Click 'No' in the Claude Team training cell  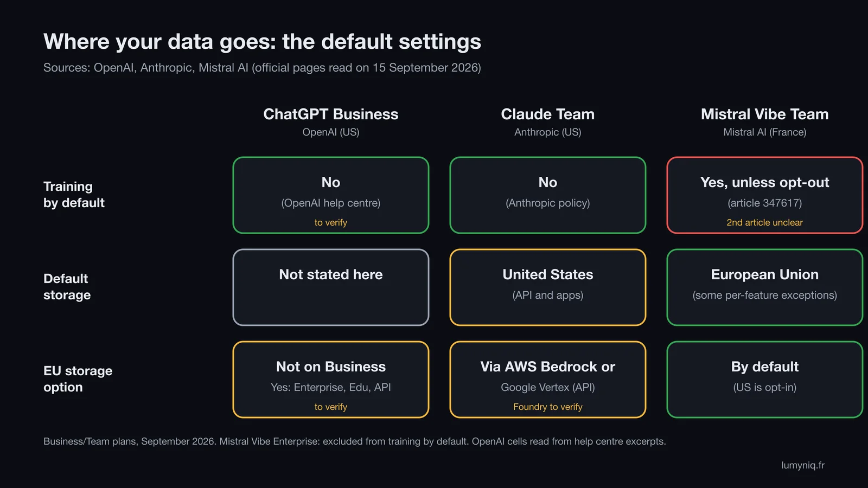tap(548, 182)
